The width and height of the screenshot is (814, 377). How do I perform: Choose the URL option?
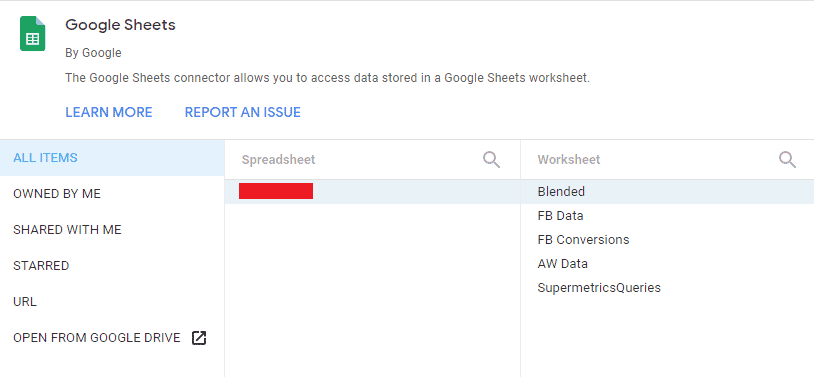coord(112,302)
